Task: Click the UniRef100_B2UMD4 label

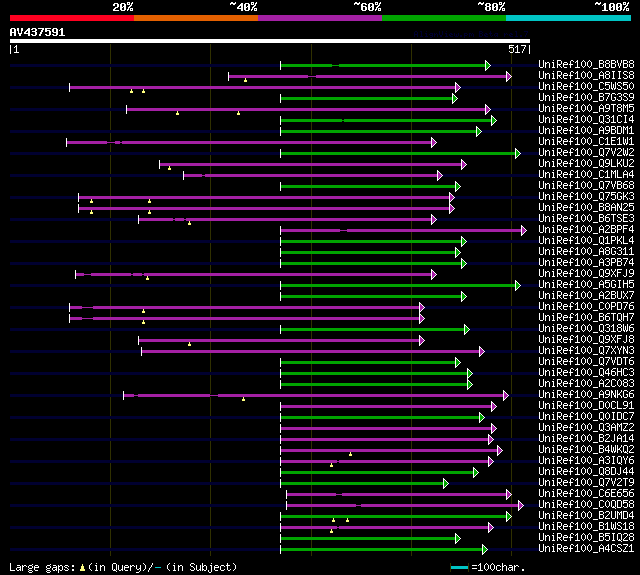Action: (x=586, y=516)
